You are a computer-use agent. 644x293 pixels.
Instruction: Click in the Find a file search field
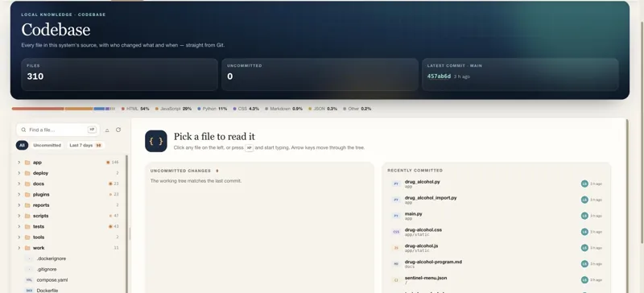click(57, 130)
